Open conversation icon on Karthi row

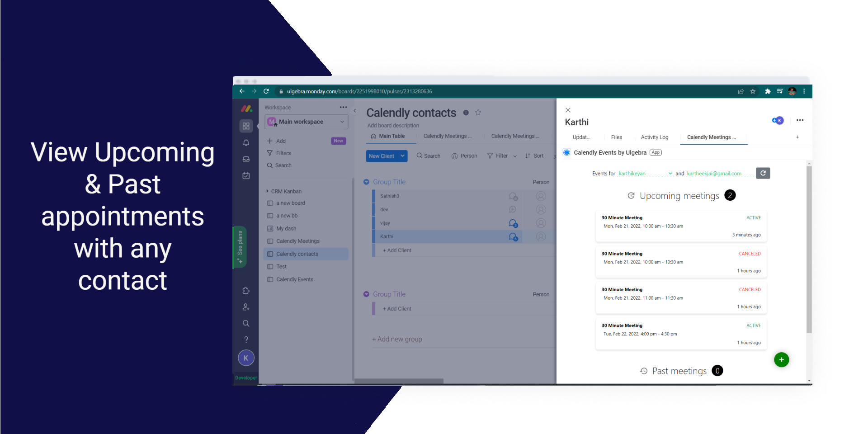513,236
